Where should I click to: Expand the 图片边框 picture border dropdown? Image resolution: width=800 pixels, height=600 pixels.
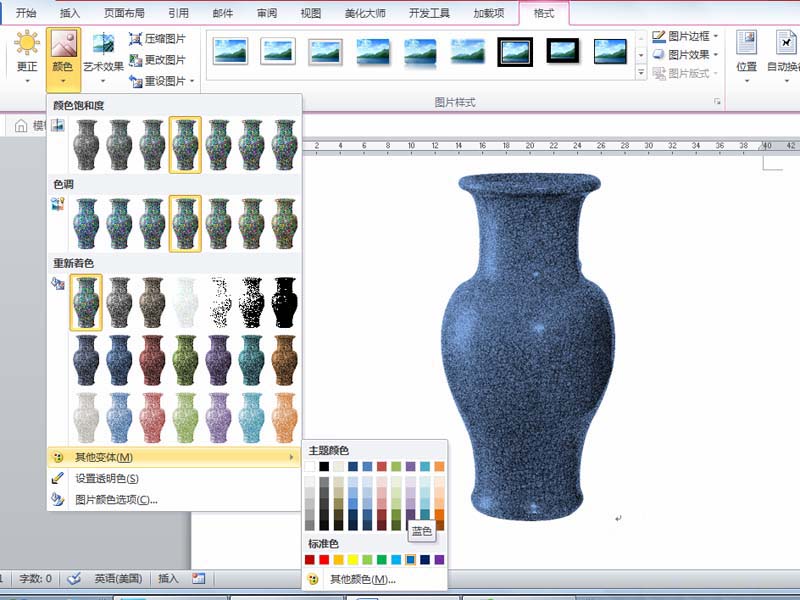click(715, 36)
